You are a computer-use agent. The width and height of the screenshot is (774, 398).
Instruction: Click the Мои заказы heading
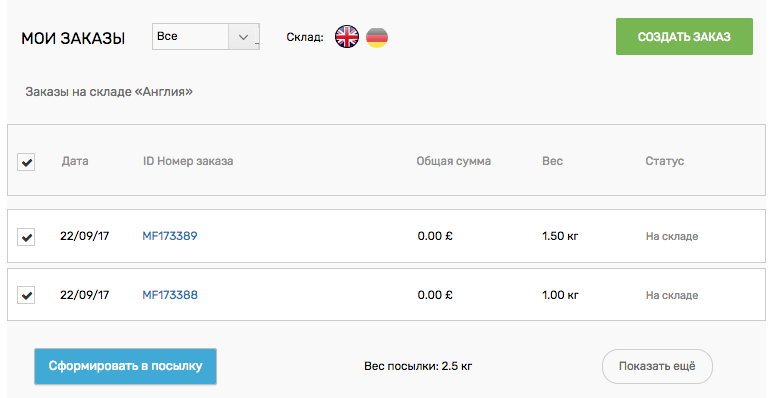[73, 39]
